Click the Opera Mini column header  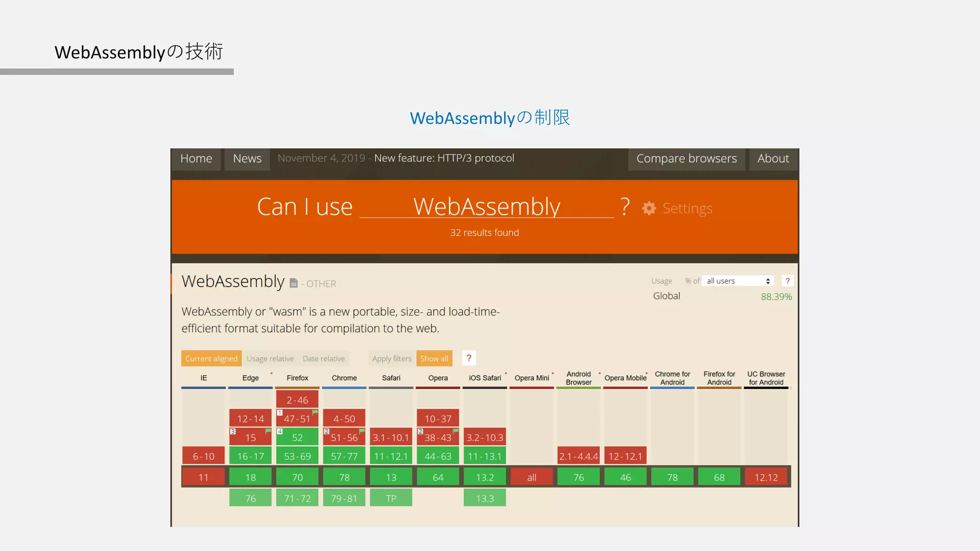click(532, 378)
